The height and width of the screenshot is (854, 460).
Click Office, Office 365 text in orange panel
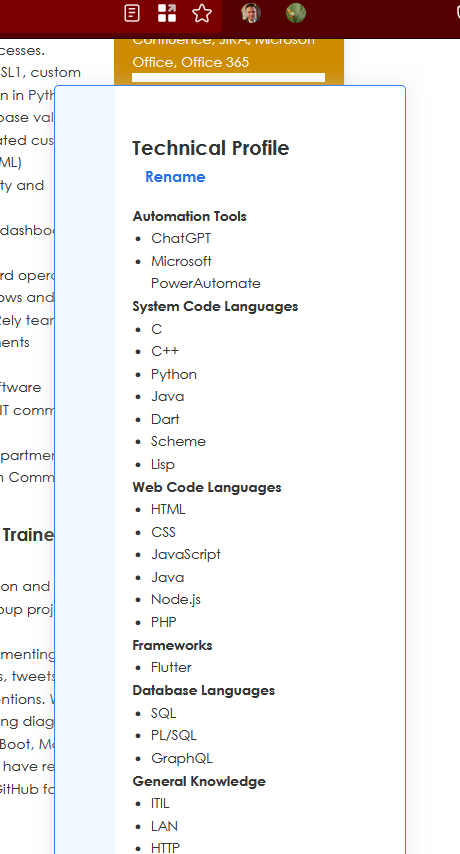pyautogui.click(x=191, y=63)
